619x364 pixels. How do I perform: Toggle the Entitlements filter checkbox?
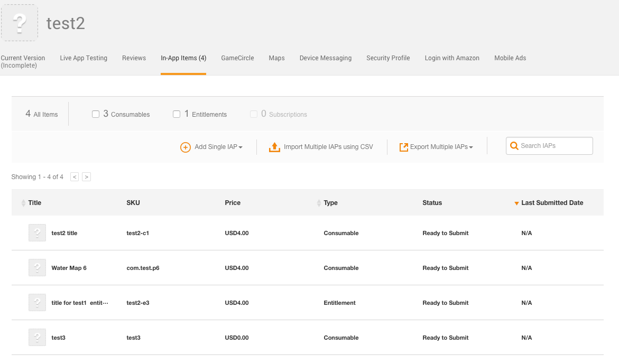177,114
